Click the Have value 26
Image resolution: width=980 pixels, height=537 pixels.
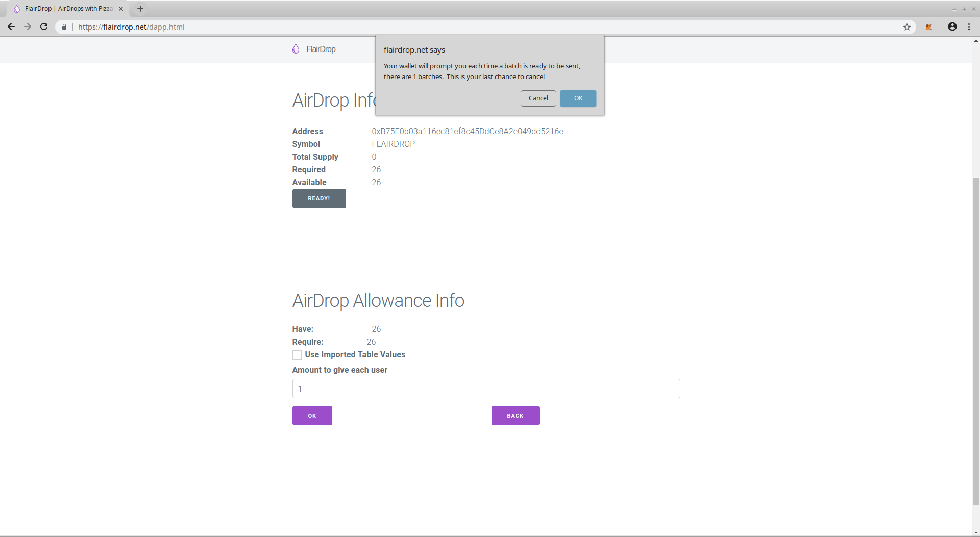pos(376,329)
